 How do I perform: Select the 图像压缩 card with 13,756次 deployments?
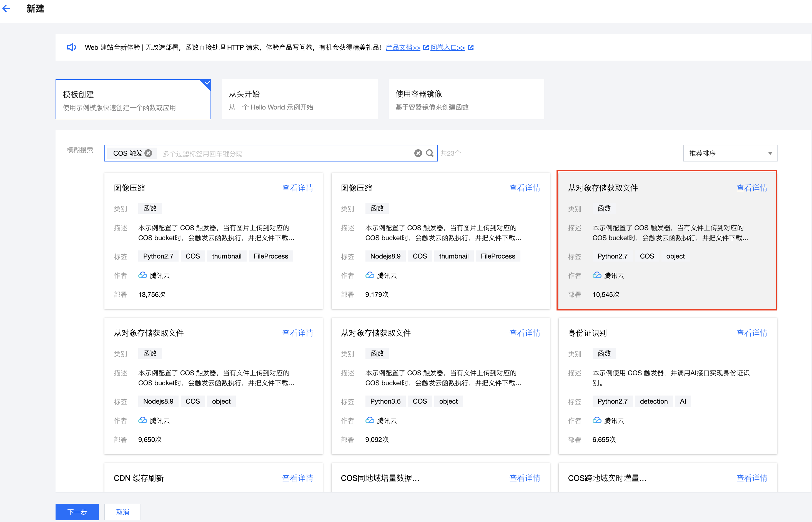[x=213, y=241]
